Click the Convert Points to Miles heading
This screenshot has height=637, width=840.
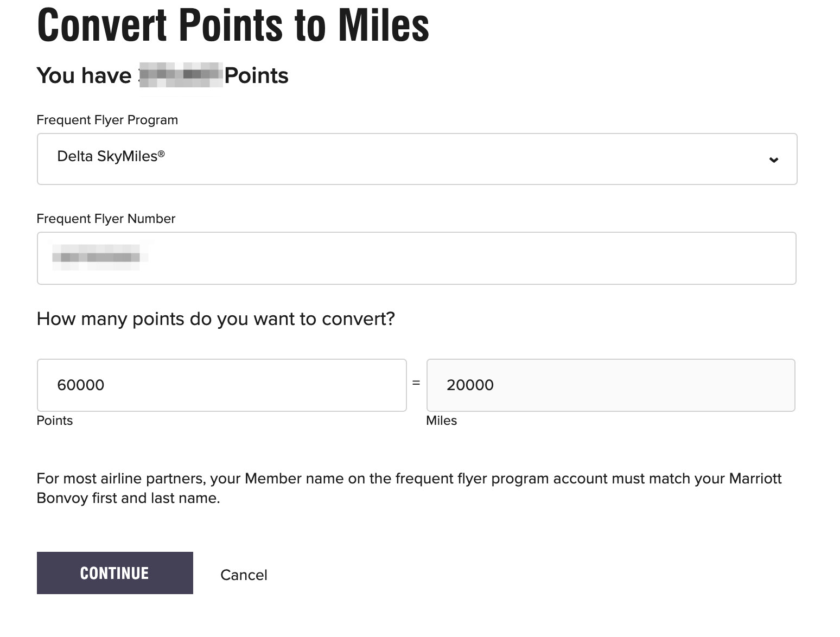click(232, 24)
